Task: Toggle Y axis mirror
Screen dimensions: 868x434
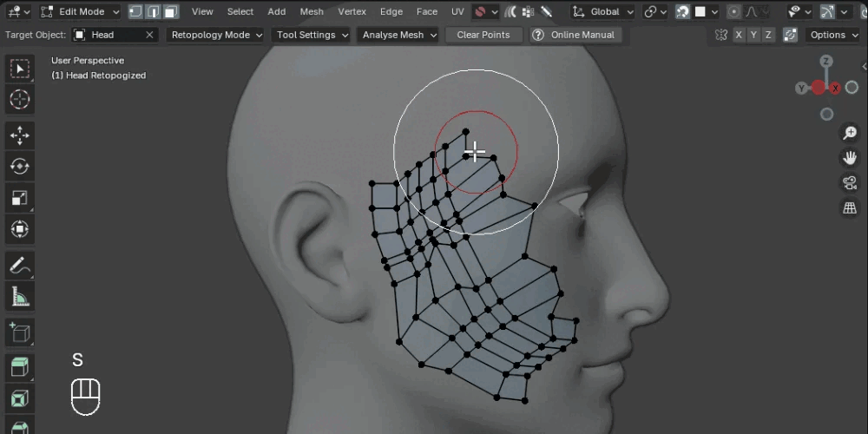Action: tap(753, 35)
